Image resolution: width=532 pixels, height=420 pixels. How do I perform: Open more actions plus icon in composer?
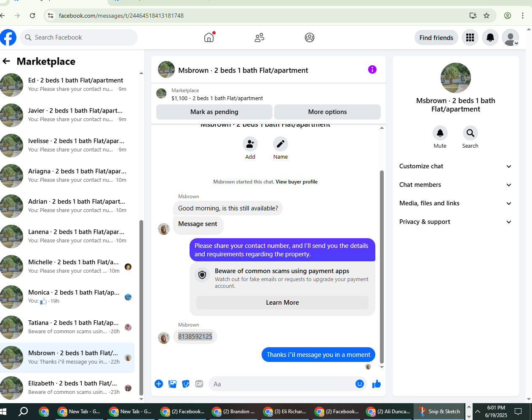[159, 384]
